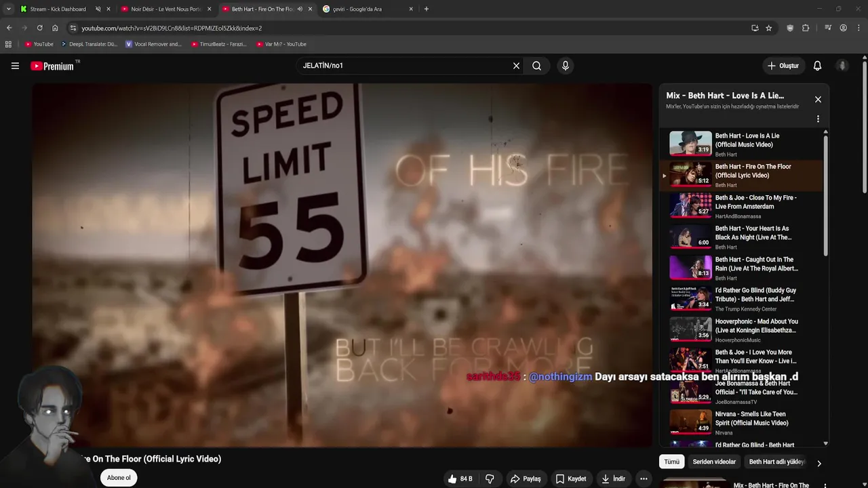Viewport: 868px width, 488px height.
Task: Open the Var Mı? - YouTube bookmark
Action: (x=281, y=44)
